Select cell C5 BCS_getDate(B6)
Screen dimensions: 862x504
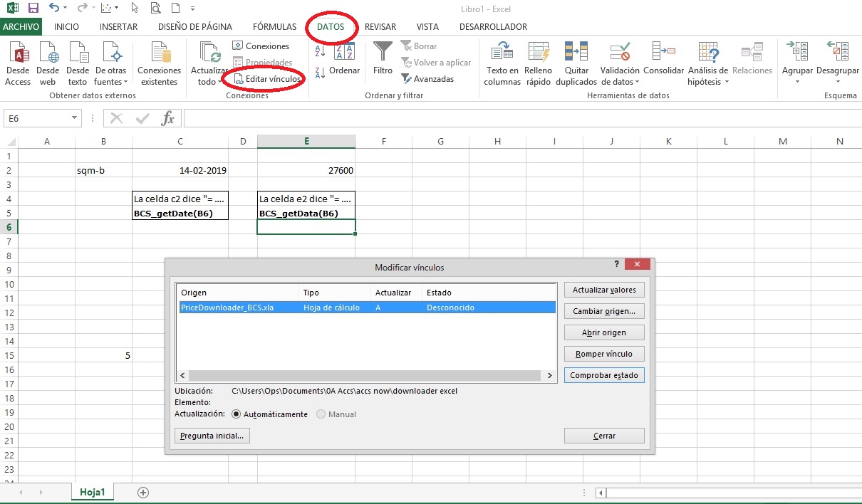(x=180, y=213)
